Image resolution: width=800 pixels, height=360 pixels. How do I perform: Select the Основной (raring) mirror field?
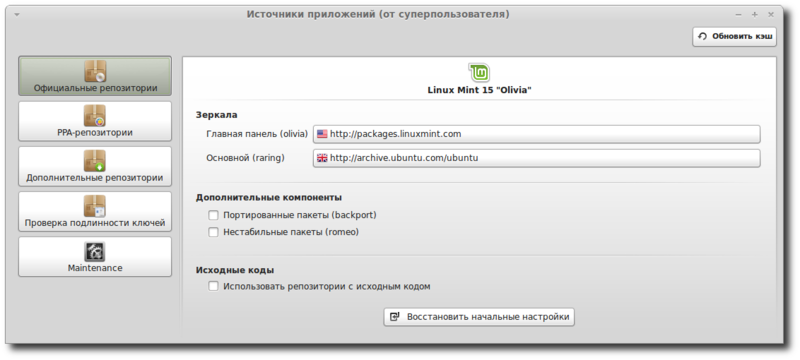tap(536, 158)
